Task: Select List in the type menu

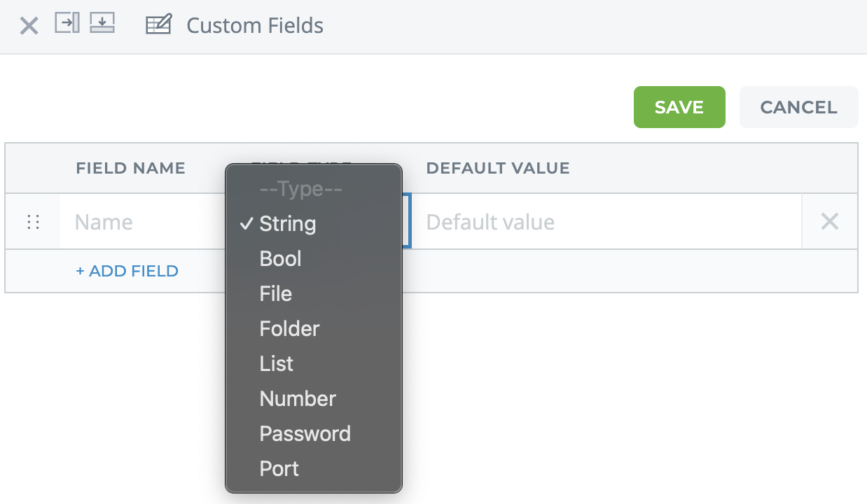Action: click(276, 363)
